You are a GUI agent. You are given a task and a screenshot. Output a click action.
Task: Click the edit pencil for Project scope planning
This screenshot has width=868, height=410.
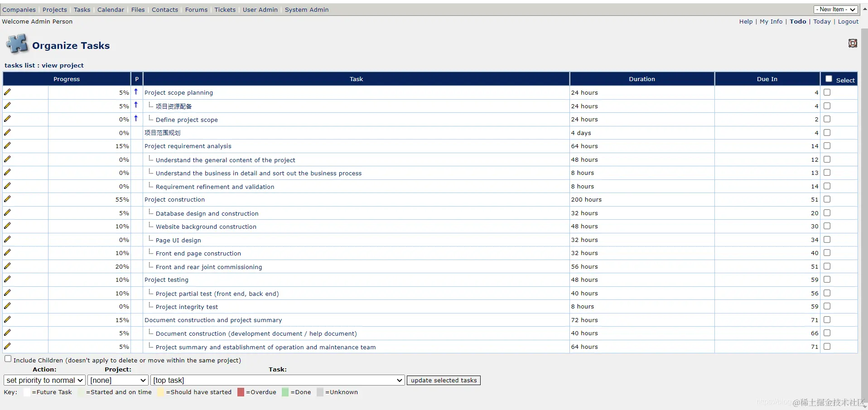(x=7, y=92)
